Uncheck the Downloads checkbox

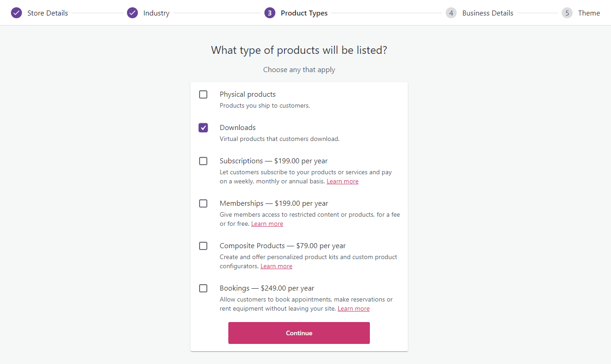(203, 128)
